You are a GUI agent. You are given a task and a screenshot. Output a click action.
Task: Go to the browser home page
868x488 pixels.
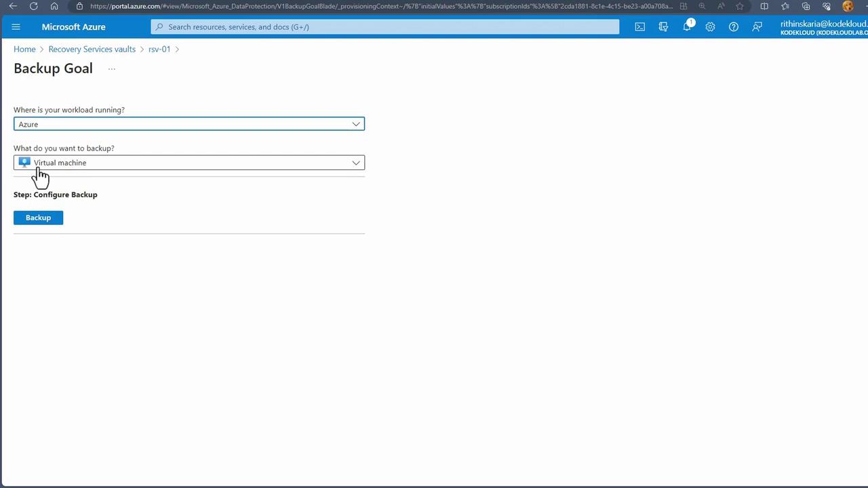pyautogui.click(x=54, y=6)
